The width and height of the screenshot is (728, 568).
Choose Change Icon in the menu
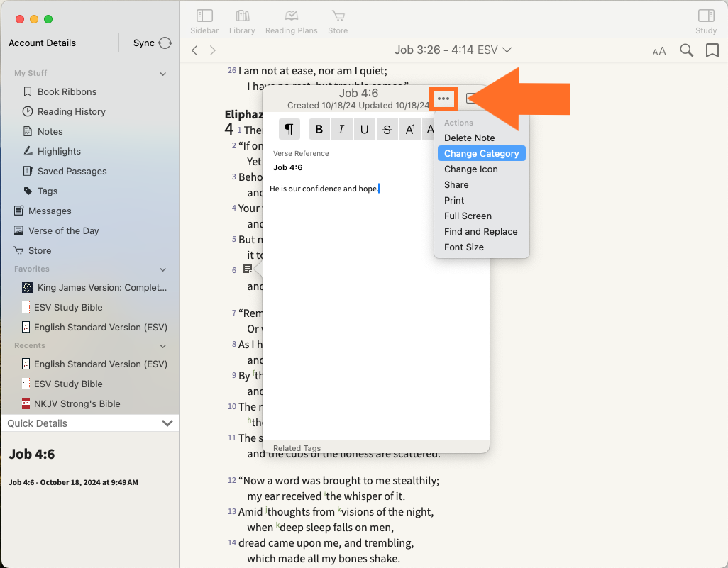click(x=470, y=169)
